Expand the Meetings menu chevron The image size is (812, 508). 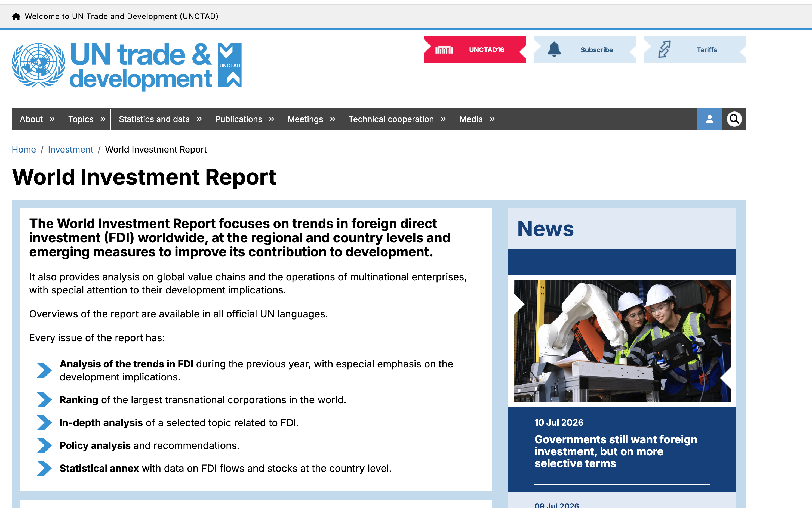(x=333, y=119)
